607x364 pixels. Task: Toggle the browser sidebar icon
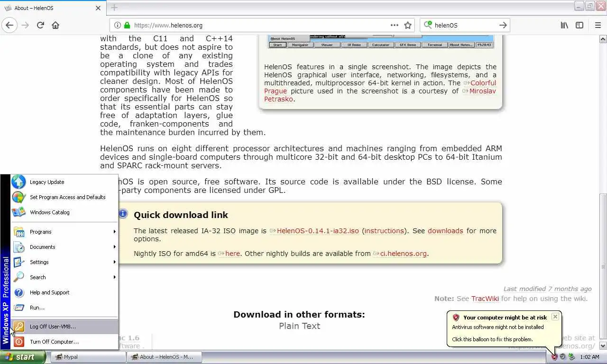point(579,25)
